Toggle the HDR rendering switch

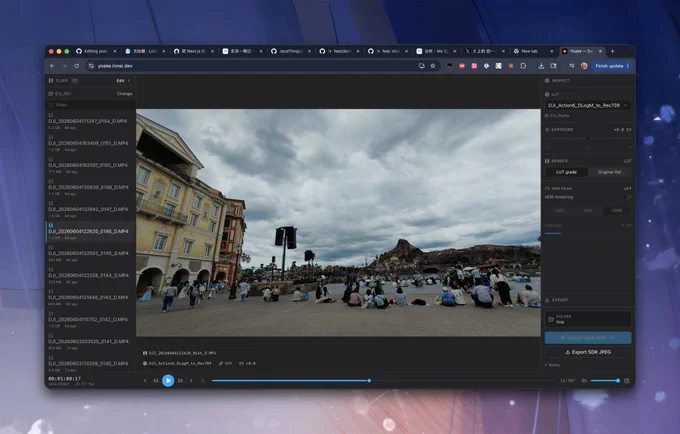[x=626, y=197]
